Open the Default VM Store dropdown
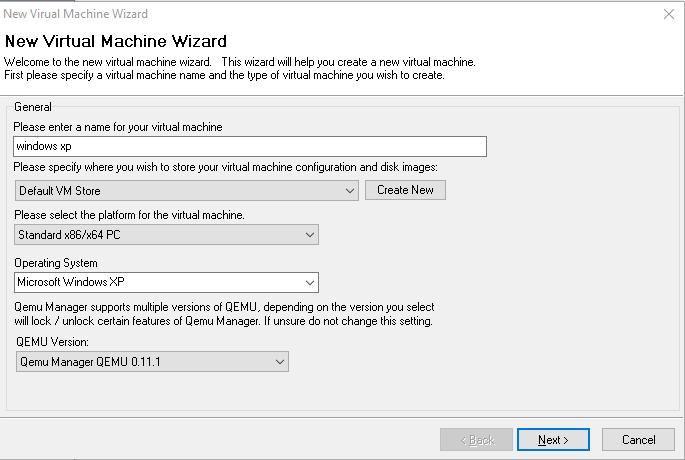The image size is (685, 460). [187, 191]
